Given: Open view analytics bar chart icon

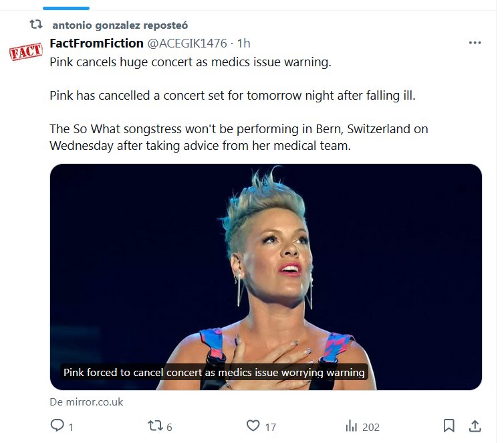Looking at the screenshot, I should 350,426.
